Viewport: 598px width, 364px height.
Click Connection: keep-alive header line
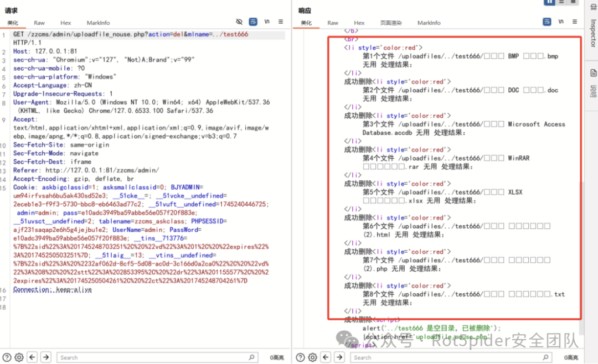[52, 290]
